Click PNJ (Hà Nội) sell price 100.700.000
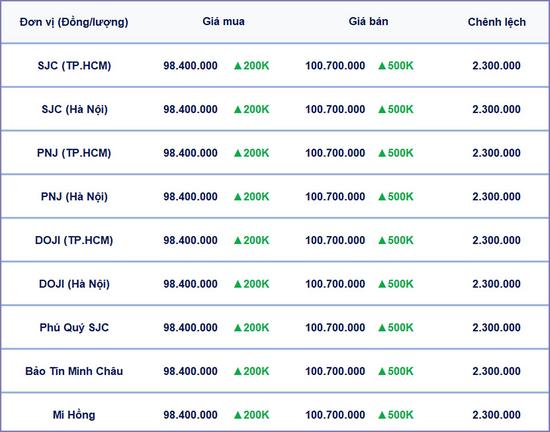Image resolution: width=550 pixels, height=432 pixels. 335,197
